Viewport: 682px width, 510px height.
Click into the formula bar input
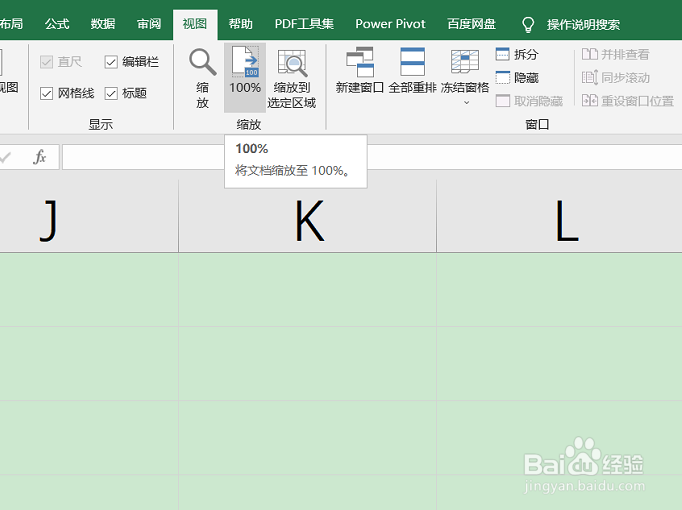[372, 157]
